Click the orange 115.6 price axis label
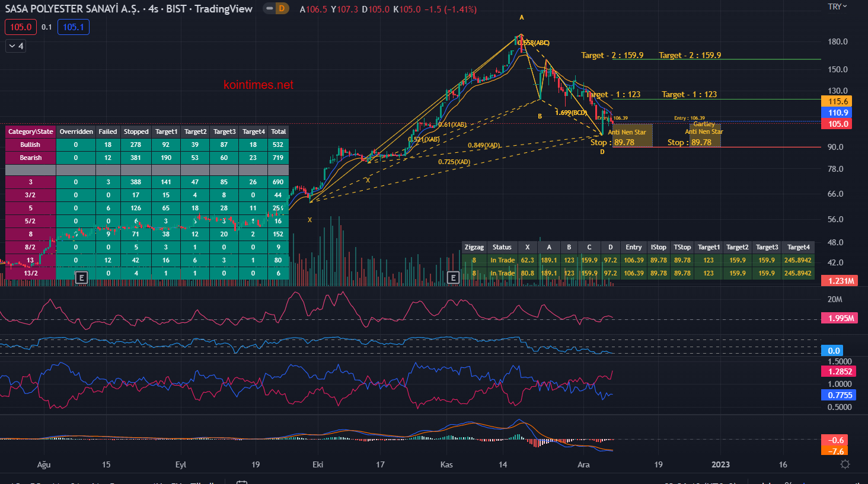 838,101
